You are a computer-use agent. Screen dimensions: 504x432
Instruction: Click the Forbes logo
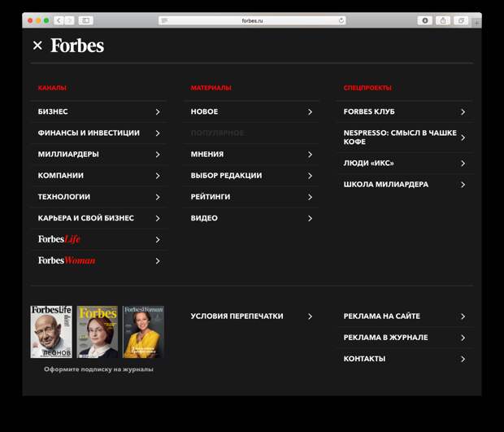(77, 46)
